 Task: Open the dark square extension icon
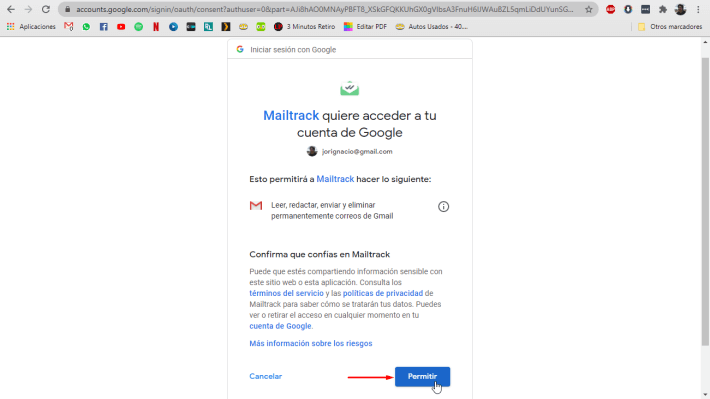coord(645,9)
